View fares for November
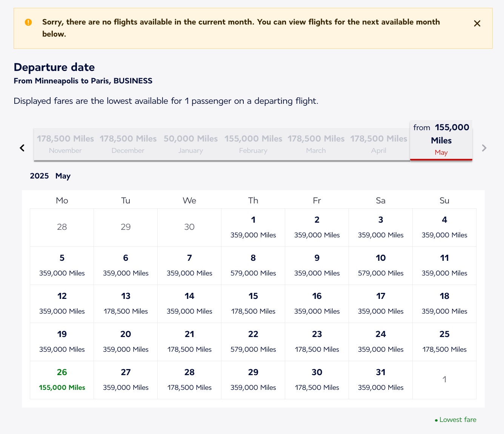The image size is (504, 434). (x=65, y=144)
